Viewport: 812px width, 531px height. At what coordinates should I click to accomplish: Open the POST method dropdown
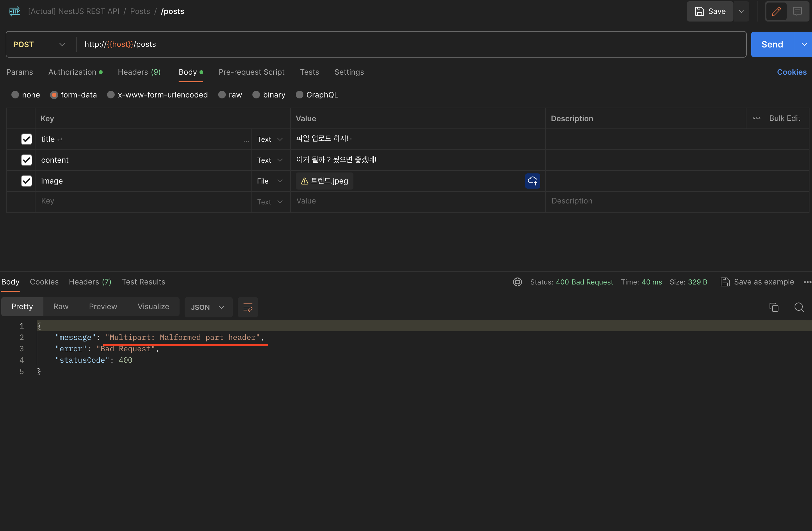click(x=39, y=44)
